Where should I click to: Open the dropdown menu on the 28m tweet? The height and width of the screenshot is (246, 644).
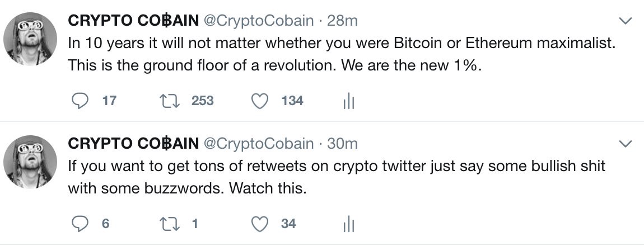click(x=624, y=21)
